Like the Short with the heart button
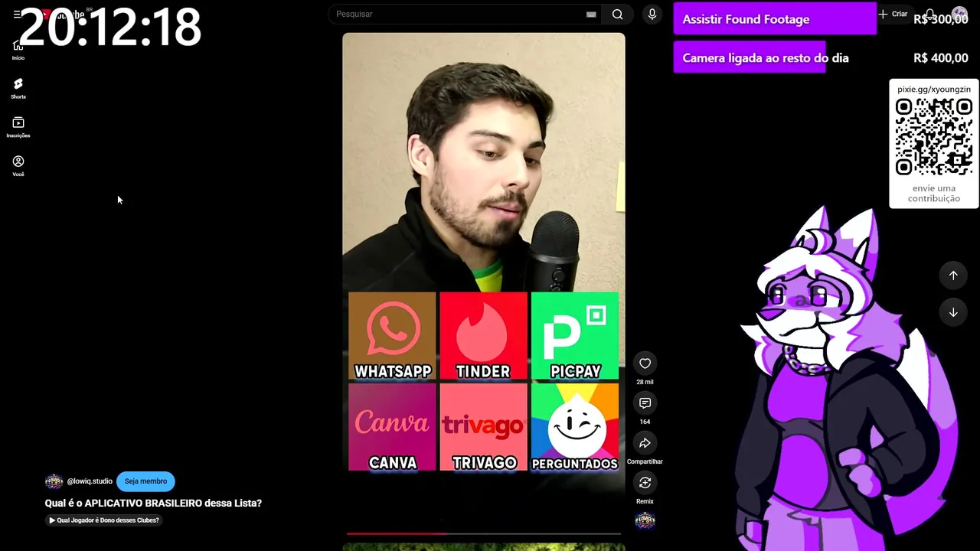Image resolution: width=980 pixels, height=551 pixels. [x=645, y=364]
